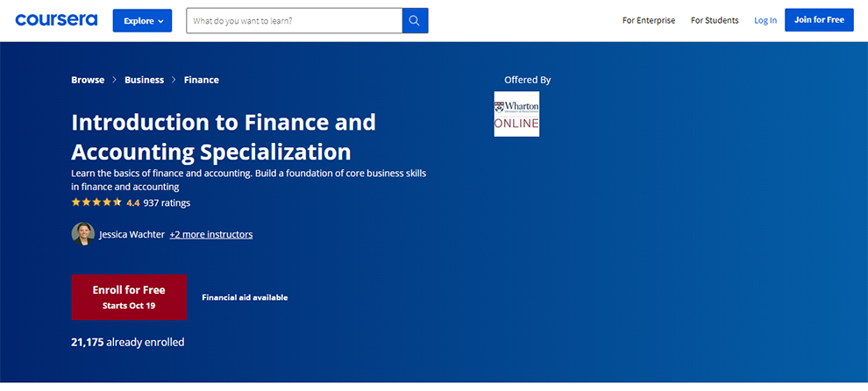Go to Business breadcrumb
868x391 pixels.
[x=144, y=80]
